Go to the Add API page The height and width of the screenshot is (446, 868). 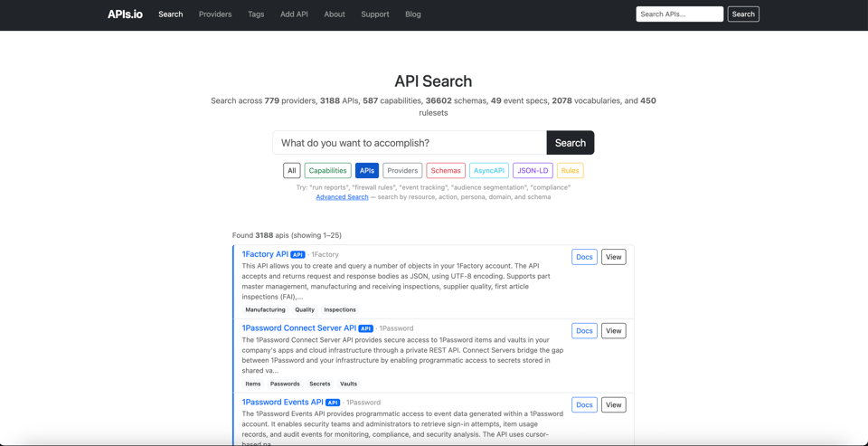pos(294,14)
